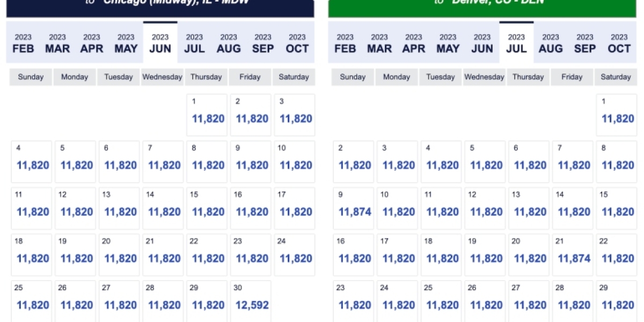644x322 pixels.
Task: Select the JUN 2023 tab for Denver
Action: (482, 43)
